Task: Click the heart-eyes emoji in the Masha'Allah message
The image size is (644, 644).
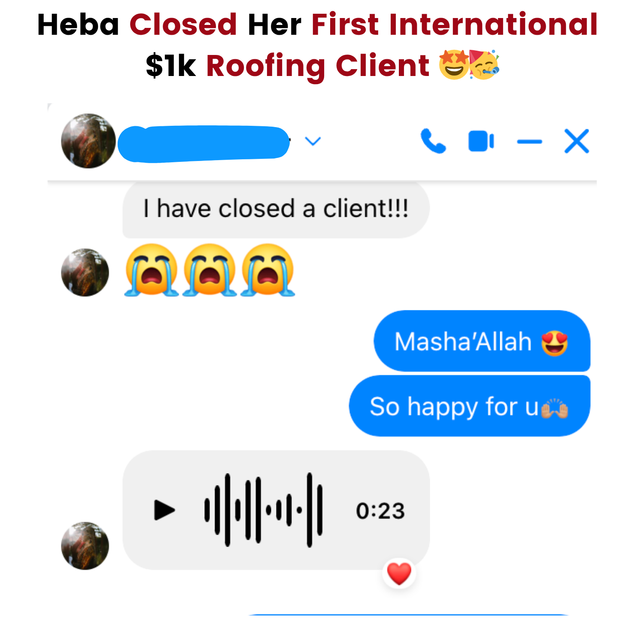Action: coord(554,343)
